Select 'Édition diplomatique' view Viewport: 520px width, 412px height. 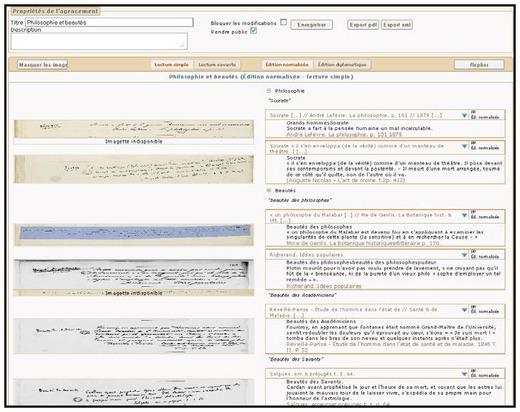click(x=342, y=64)
